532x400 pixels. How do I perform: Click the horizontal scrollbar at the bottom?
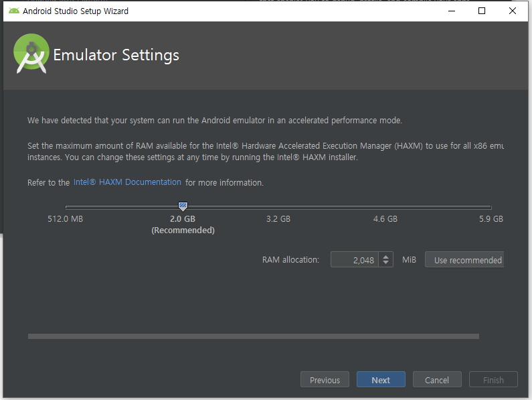[254, 336]
